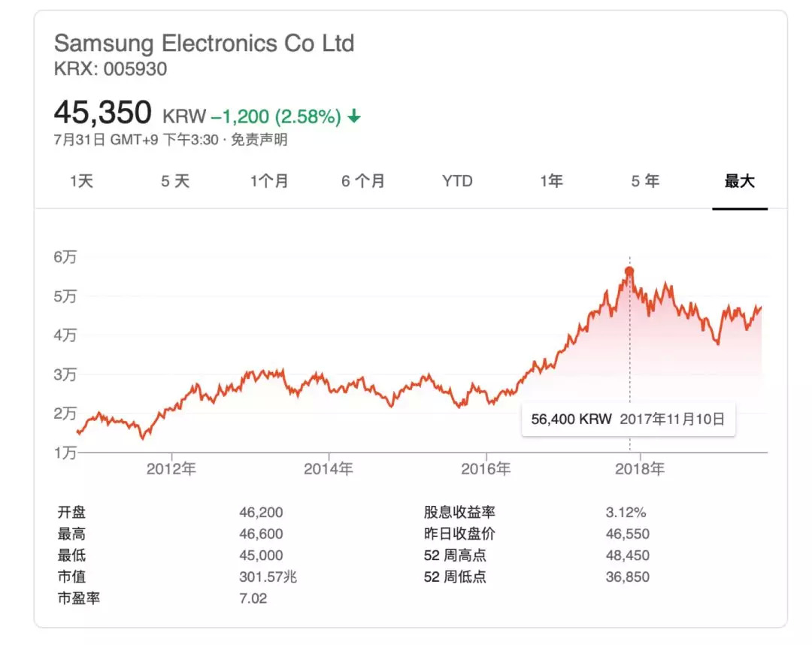The width and height of the screenshot is (812, 645).
Task: Click the Samsung Electronics Co Ltd title
Action: 204,43
